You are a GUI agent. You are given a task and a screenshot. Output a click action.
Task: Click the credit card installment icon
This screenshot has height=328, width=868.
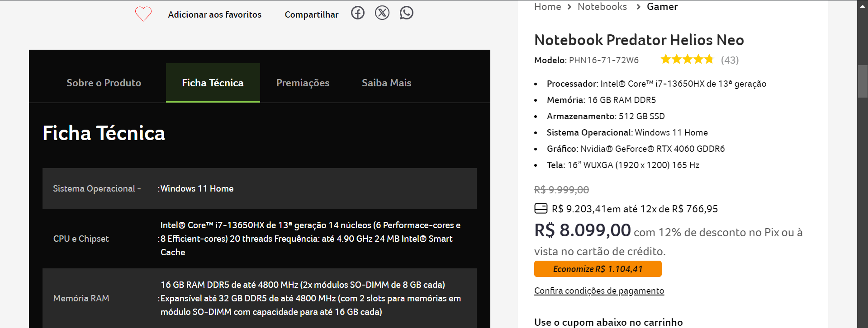[x=541, y=208]
